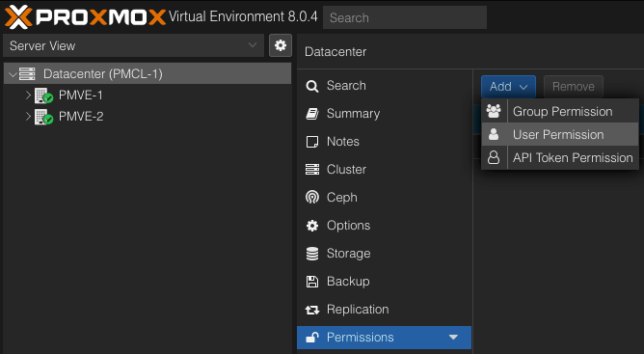Click the "Datacenter" panel header text
Screen dimensions: 644x354
tap(335, 52)
